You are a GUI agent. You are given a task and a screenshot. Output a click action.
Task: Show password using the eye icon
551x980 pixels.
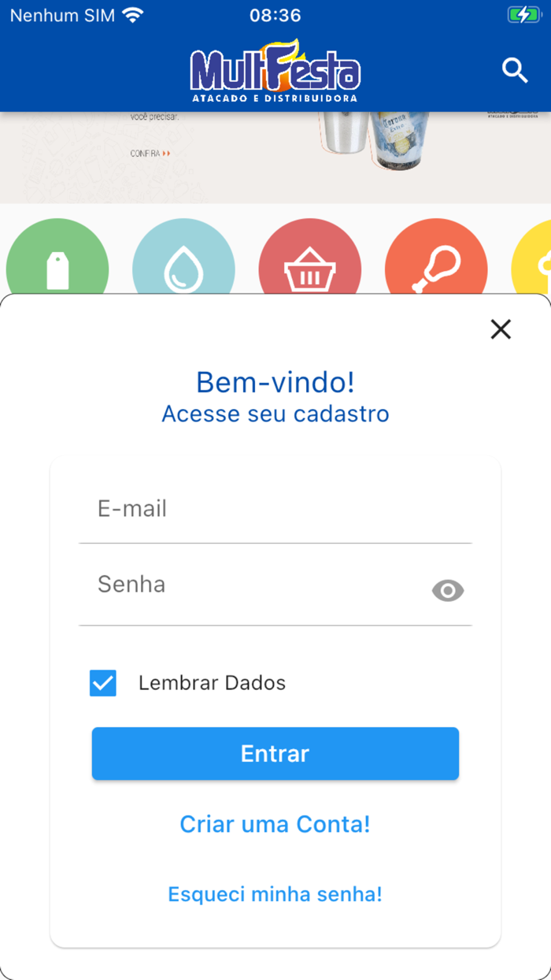[x=448, y=590]
